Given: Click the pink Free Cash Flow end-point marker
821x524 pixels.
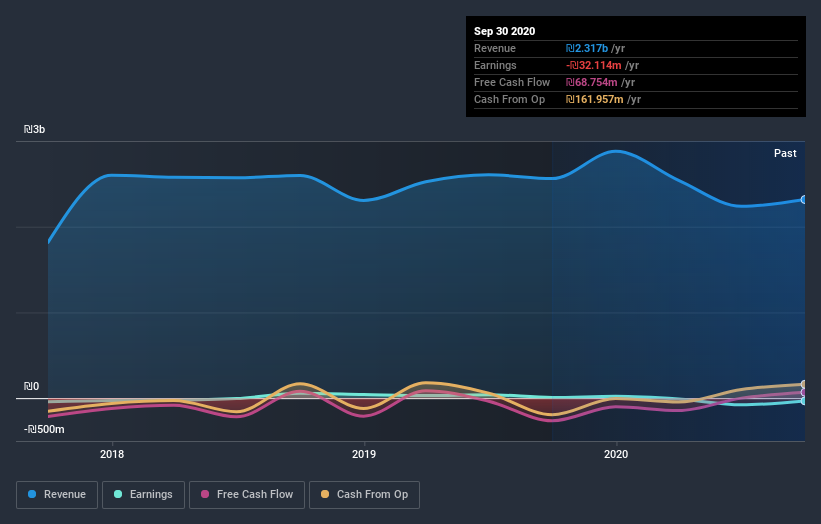Looking at the screenshot, I should click(x=804, y=392).
